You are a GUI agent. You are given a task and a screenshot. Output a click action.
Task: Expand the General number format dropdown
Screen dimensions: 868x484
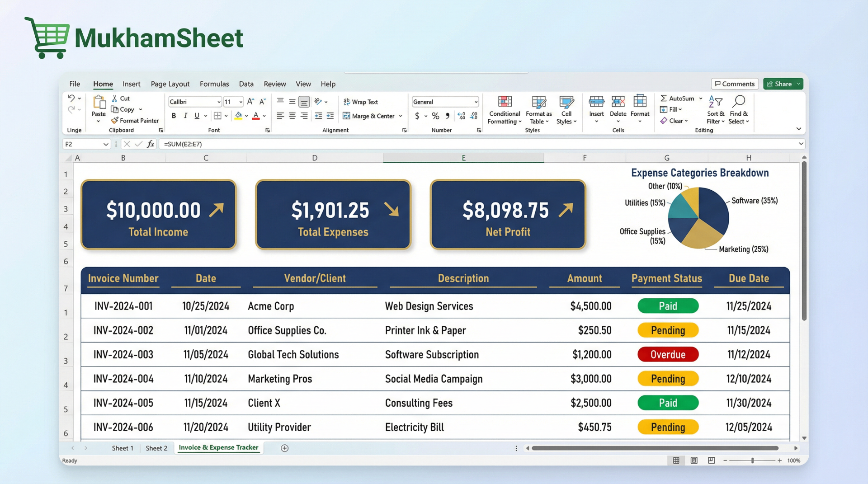(476, 101)
